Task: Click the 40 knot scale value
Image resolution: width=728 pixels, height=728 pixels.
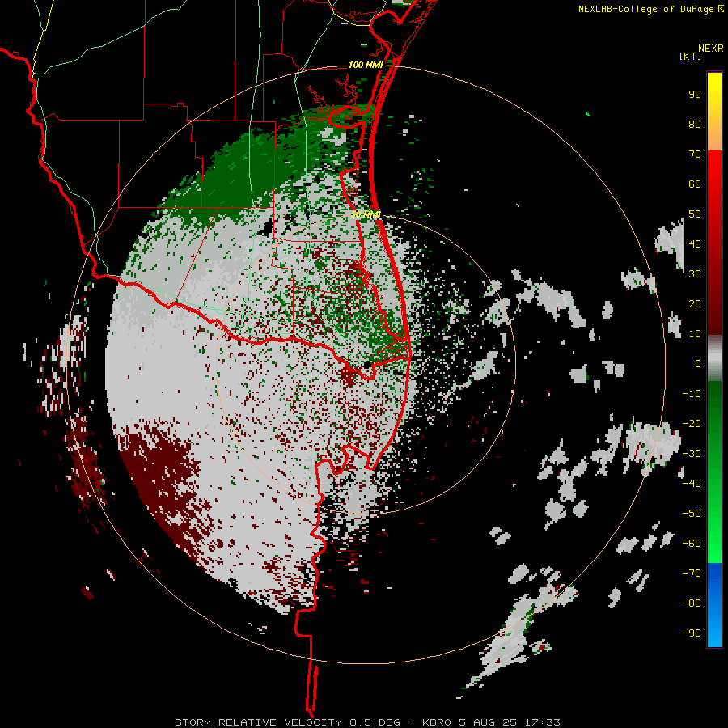Action: tap(695, 243)
